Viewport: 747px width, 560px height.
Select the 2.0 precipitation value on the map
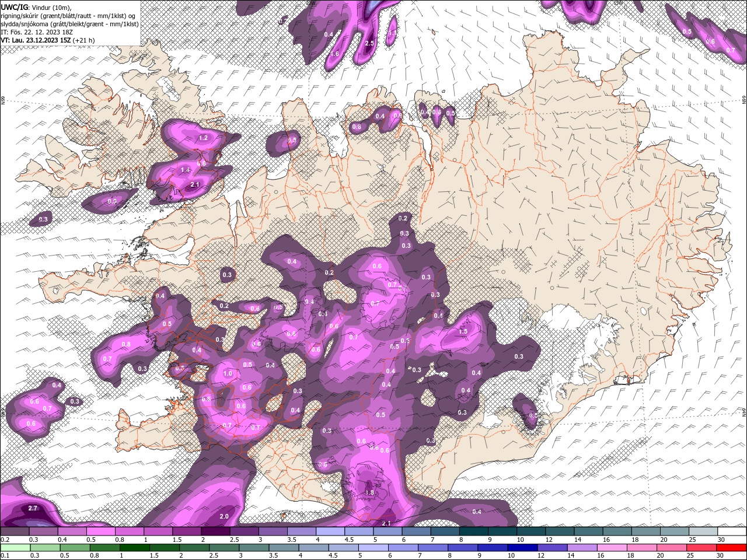pos(224,517)
